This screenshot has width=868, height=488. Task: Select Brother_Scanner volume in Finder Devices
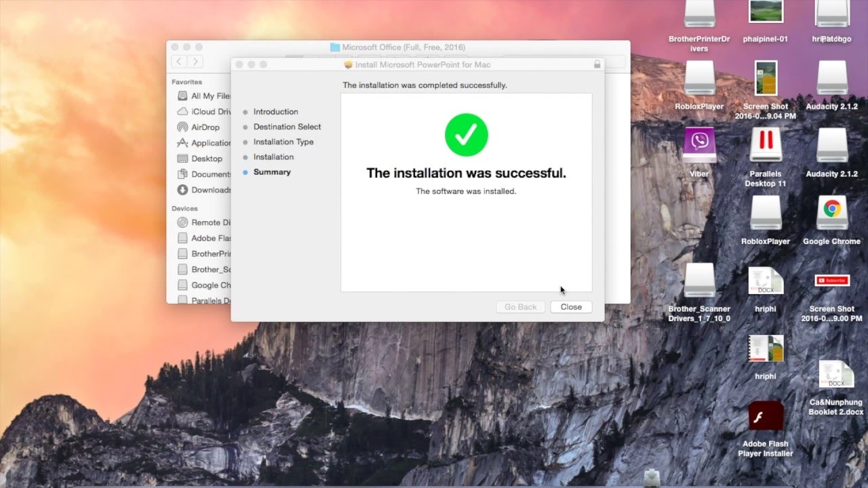(x=203, y=269)
